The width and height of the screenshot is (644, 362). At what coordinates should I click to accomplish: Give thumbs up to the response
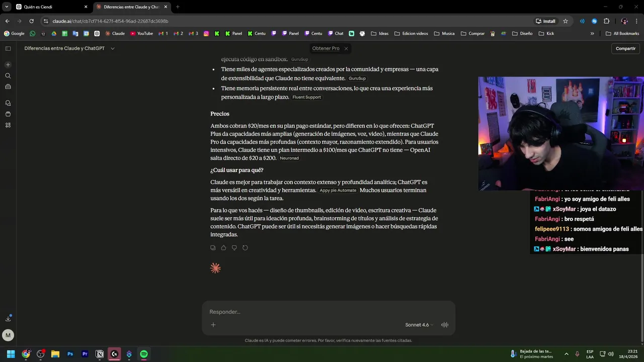(x=223, y=248)
